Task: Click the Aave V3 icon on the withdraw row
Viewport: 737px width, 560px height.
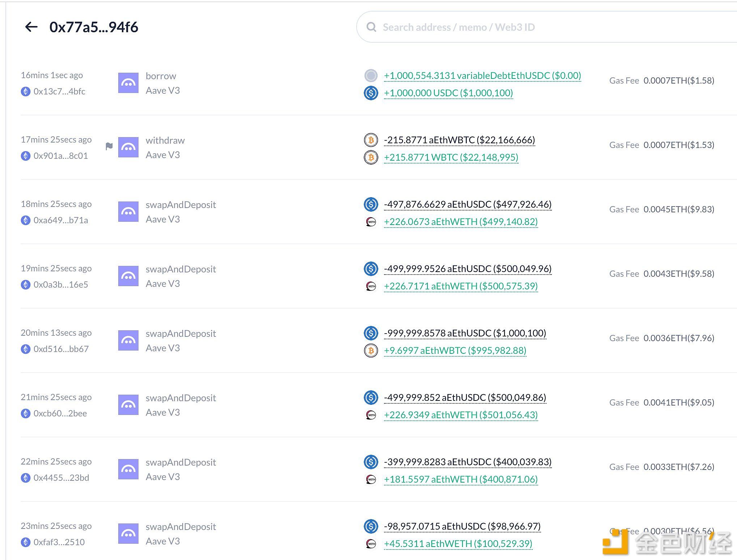Action: point(128,147)
